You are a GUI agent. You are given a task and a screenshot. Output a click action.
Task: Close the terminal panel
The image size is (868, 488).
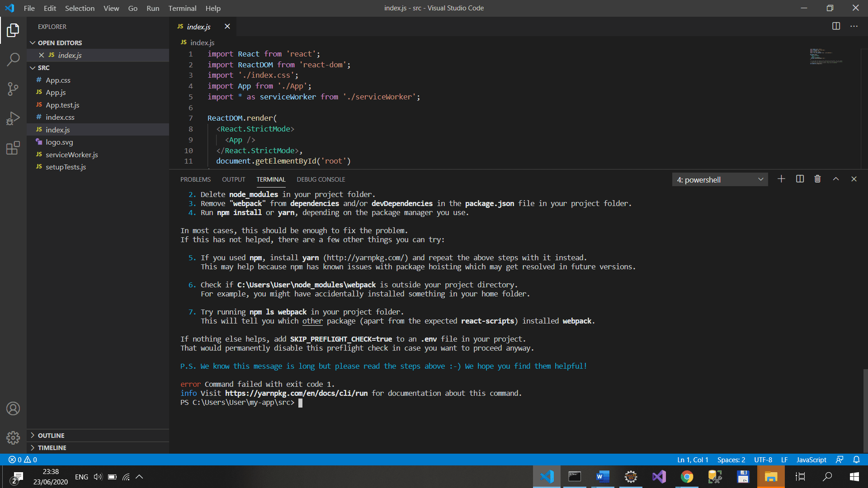click(854, 179)
